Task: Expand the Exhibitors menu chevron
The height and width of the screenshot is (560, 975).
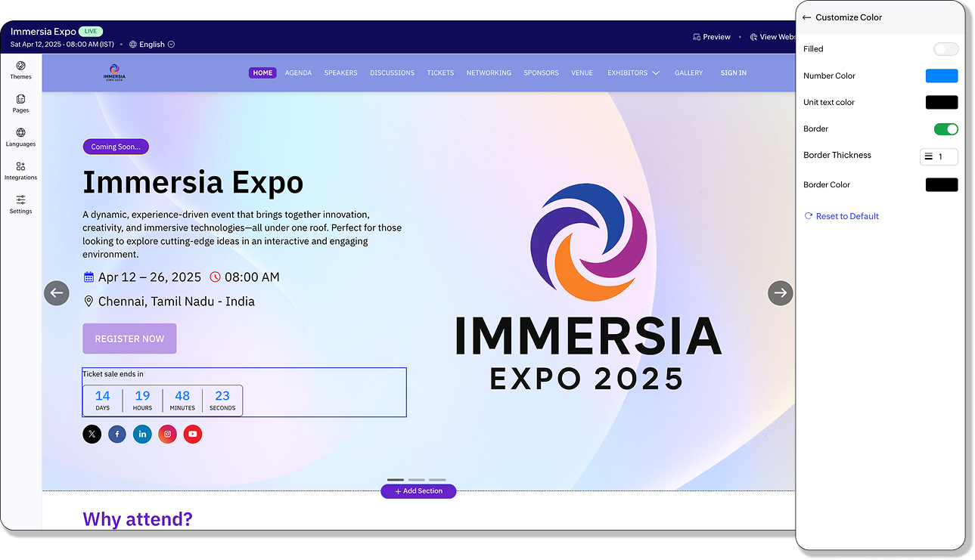Action: click(656, 73)
